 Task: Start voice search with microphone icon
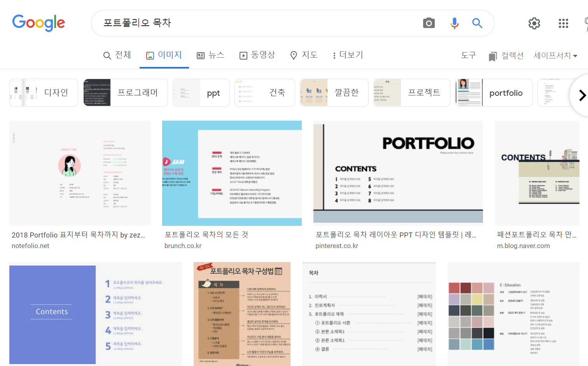click(x=454, y=23)
